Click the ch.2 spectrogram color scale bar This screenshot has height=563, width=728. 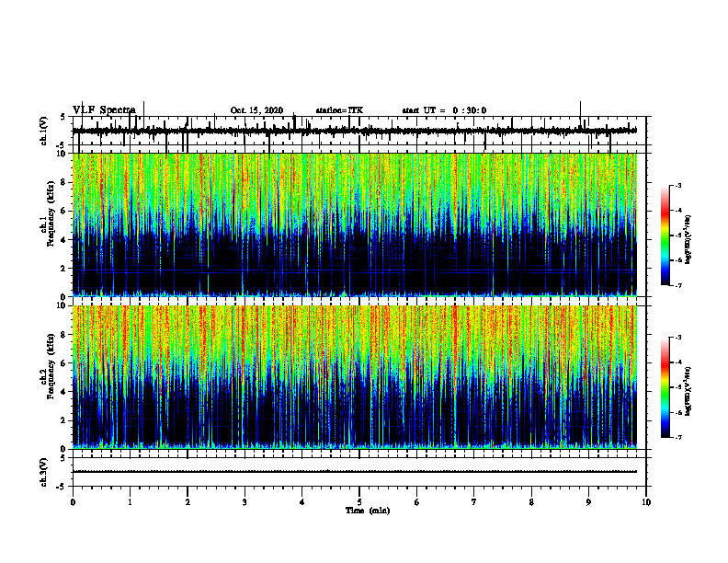(x=665, y=387)
